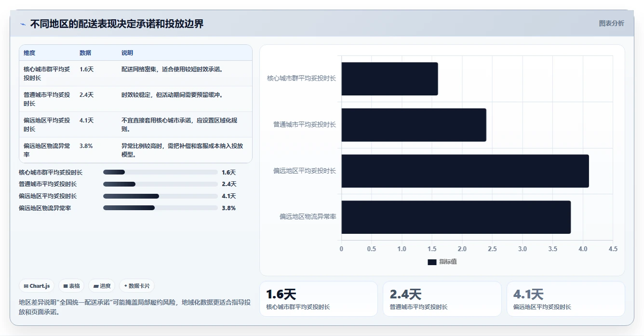Viewport: 644px width, 336px height.
Task: Click the x-axis tick label 3.0
Action: 523,249
